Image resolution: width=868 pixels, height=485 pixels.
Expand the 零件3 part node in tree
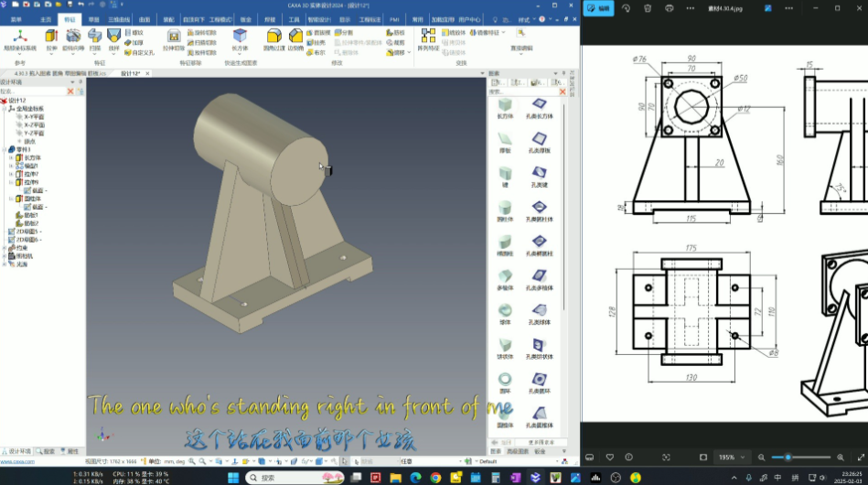pos(5,149)
